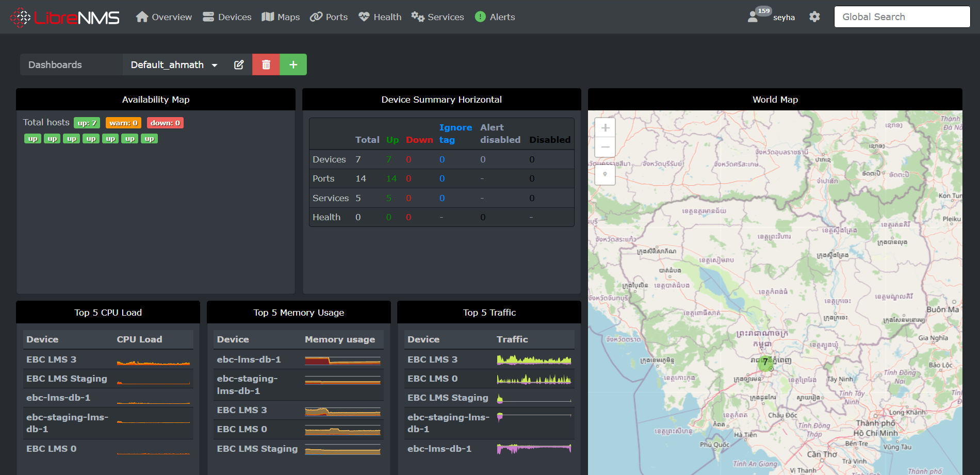
Task: Open the settings gear icon
Action: 815,16
